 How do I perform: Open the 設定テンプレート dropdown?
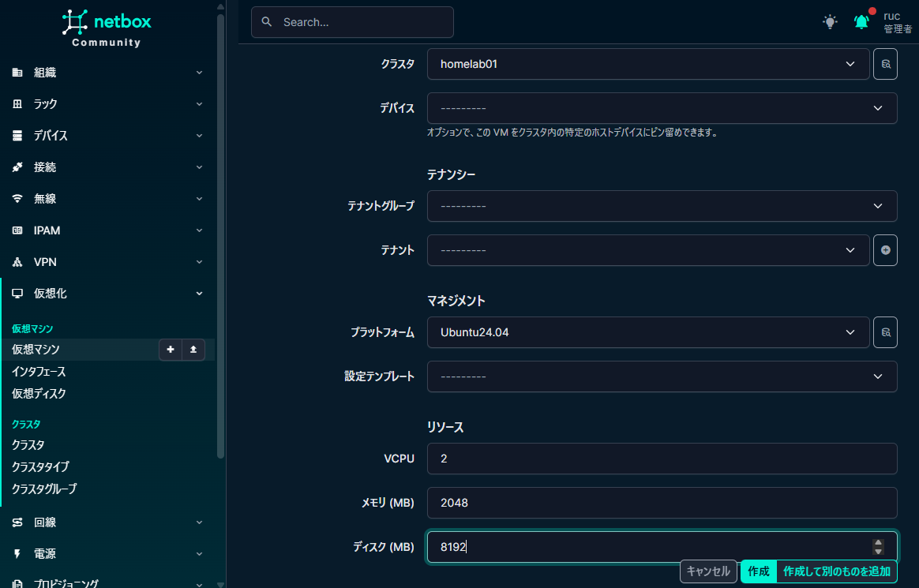[x=662, y=376]
